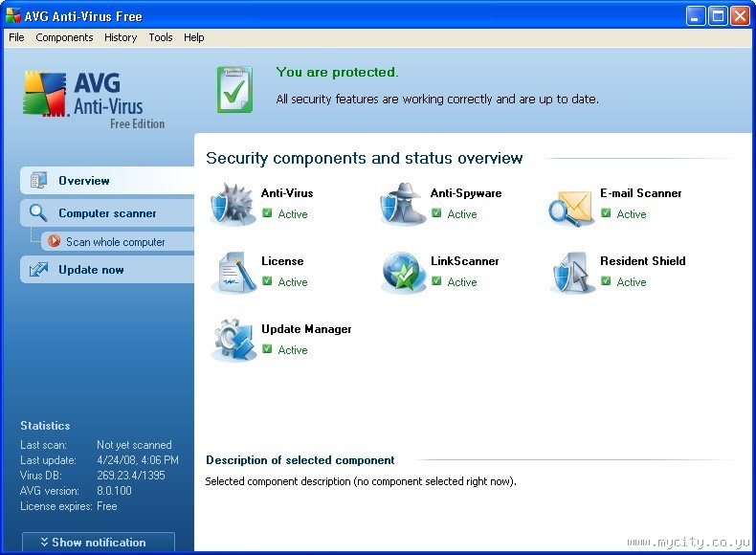Click the protected status clipboard icon

coord(234,90)
